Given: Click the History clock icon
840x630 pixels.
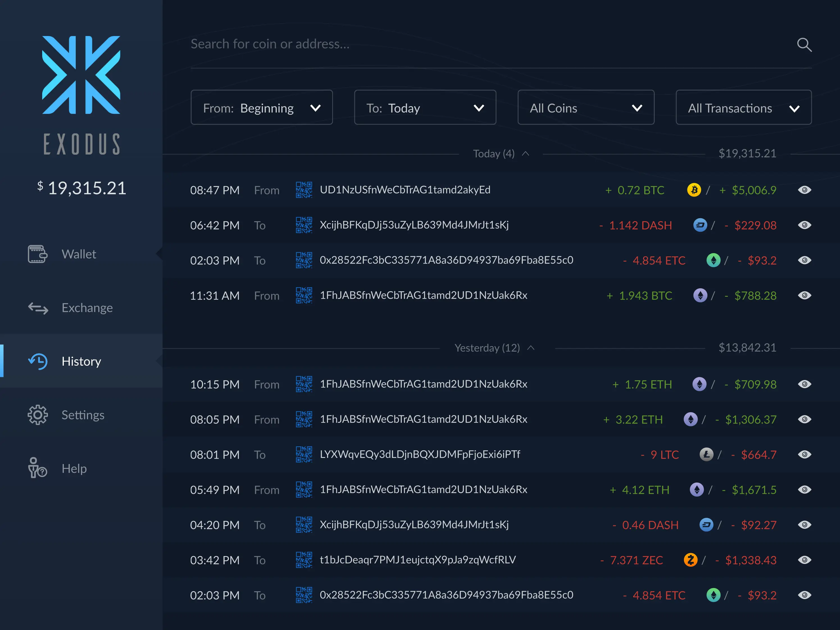Looking at the screenshot, I should click(x=38, y=361).
